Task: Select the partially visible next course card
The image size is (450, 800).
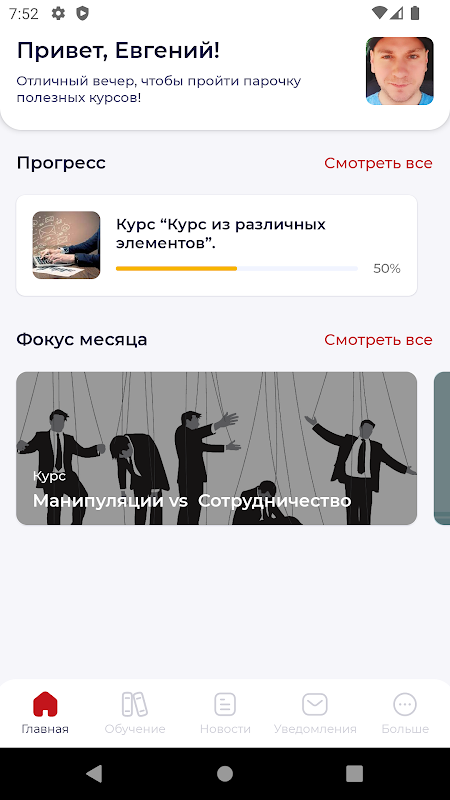Action: 442,448
